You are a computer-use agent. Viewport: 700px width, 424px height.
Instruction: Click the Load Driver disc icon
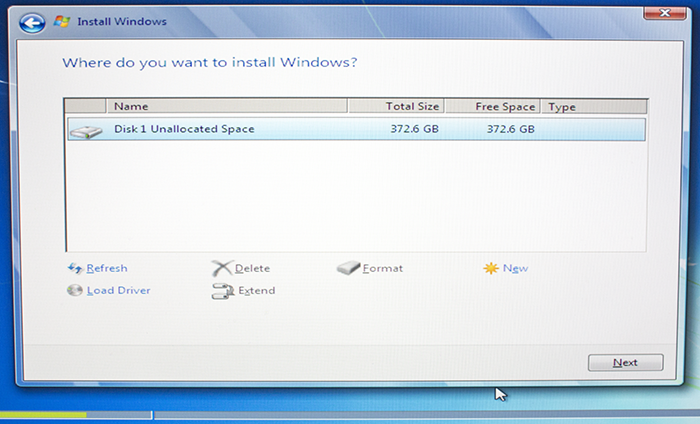tap(75, 291)
